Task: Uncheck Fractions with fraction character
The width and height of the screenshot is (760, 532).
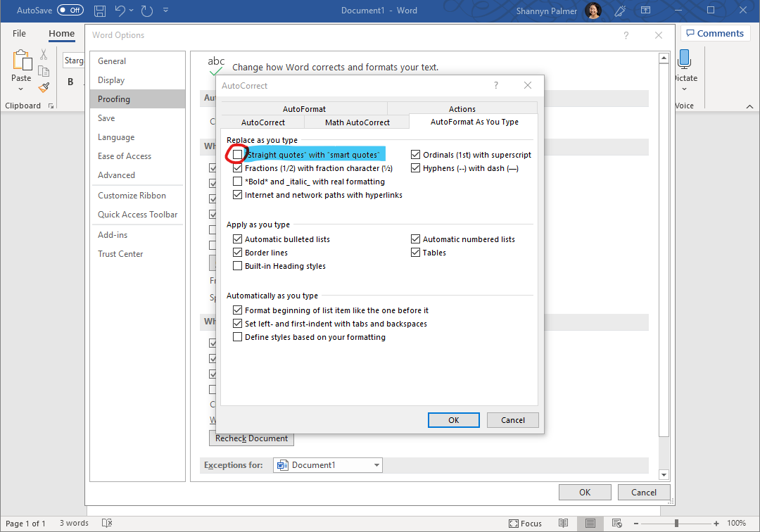Action: pos(238,168)
